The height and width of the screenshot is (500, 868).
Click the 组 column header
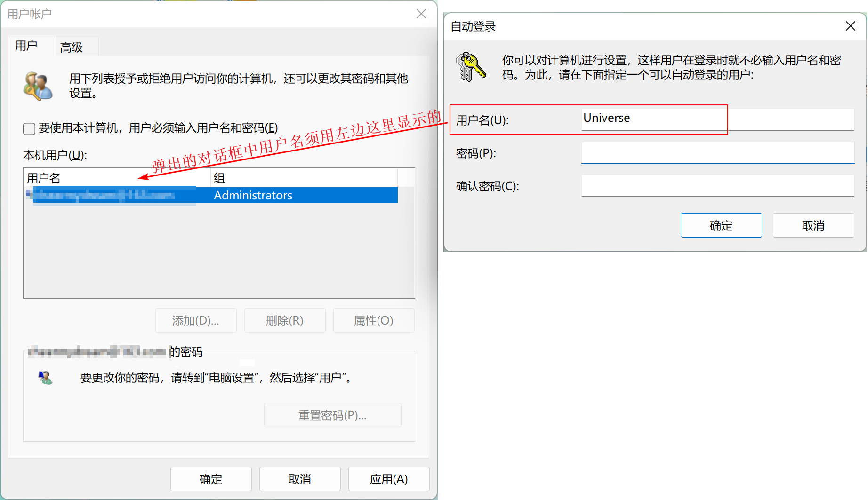pos(304,178)
